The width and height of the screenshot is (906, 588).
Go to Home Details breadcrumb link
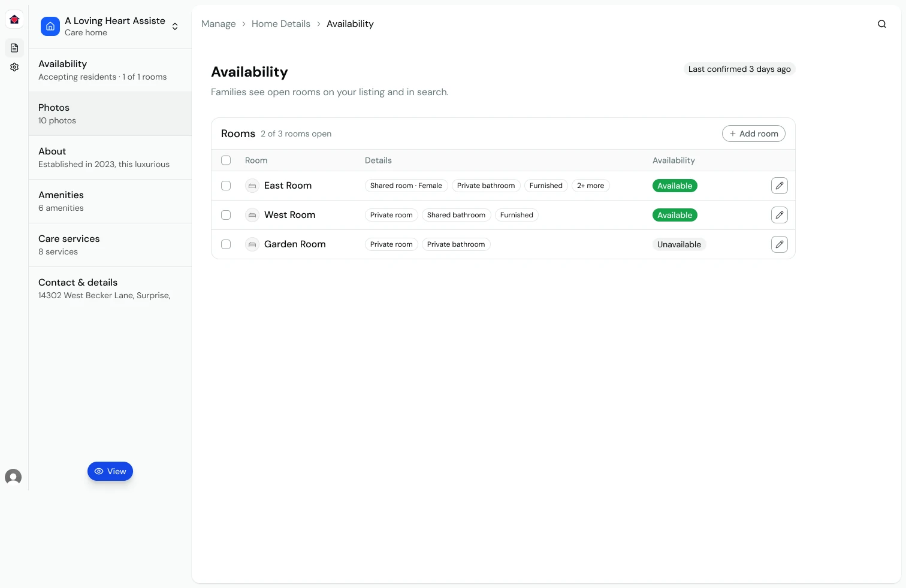281,24
